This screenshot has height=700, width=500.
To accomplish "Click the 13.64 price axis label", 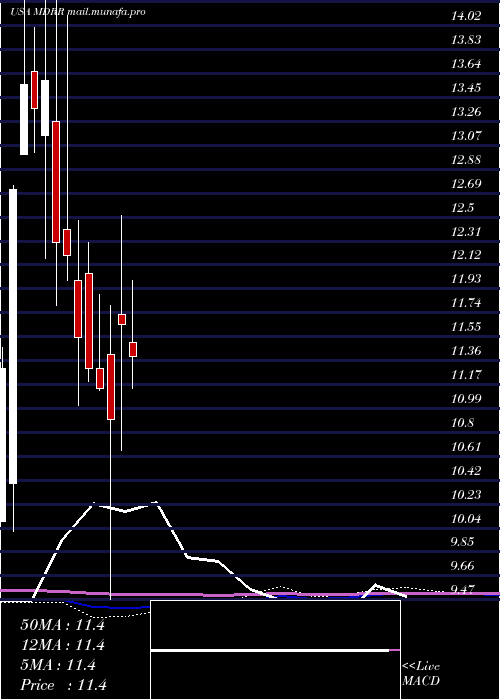I will click(x=466, y=64).
